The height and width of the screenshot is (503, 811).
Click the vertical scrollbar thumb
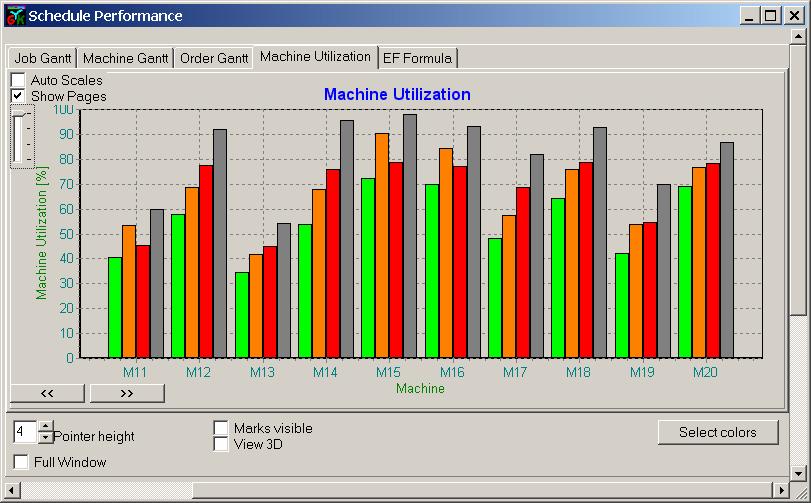click(799, 179)
